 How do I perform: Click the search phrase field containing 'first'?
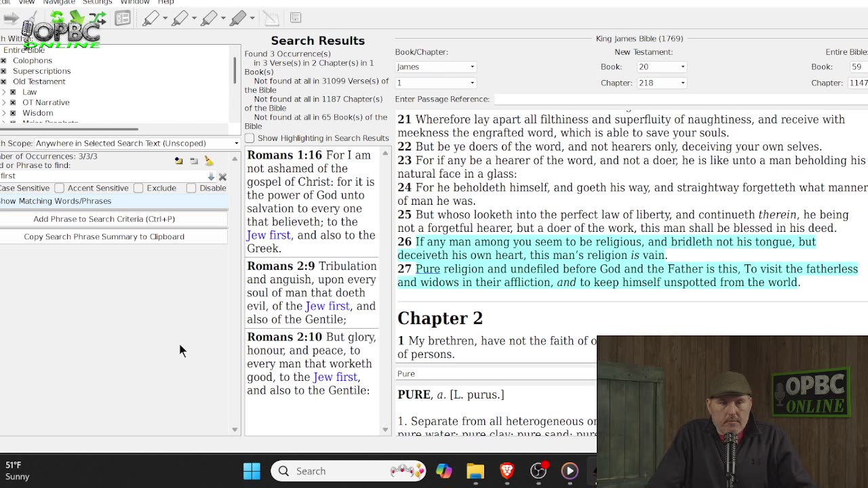pyautogui.click(x=102, y=176)
